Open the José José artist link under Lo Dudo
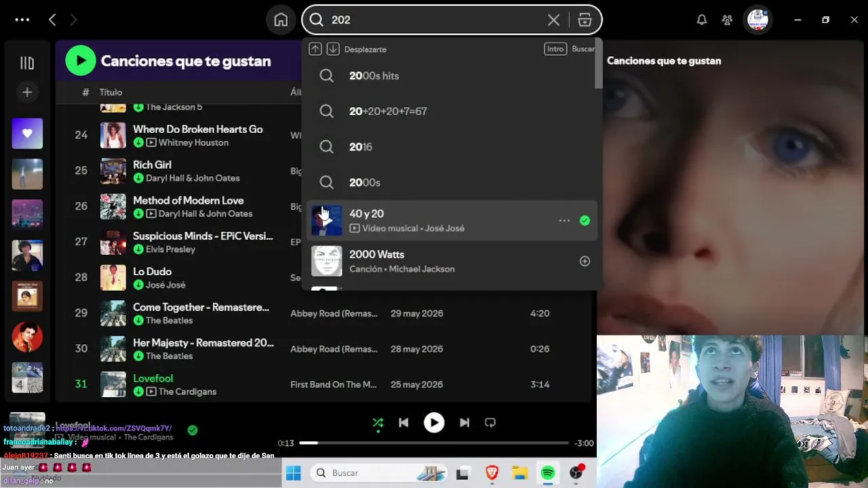Viewport: 868px width, 488px height. (165, 285)
